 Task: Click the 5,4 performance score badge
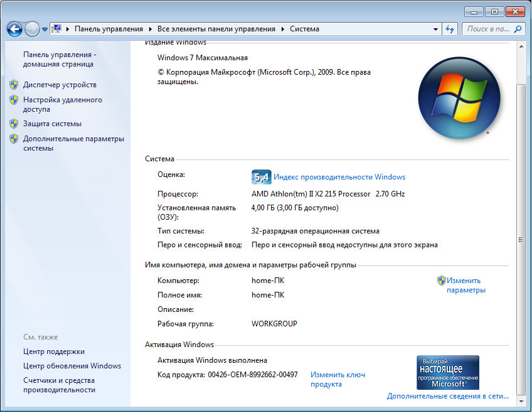click(261, 177)
